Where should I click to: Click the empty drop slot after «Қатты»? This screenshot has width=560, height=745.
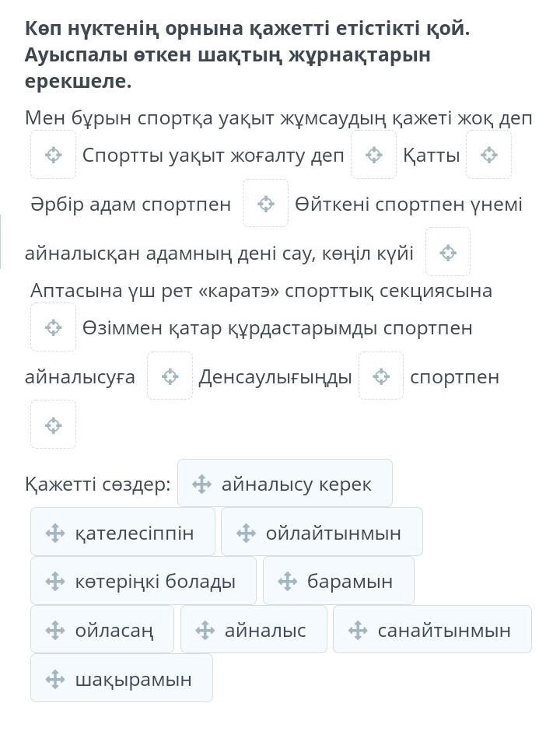(x=488, y=155)
